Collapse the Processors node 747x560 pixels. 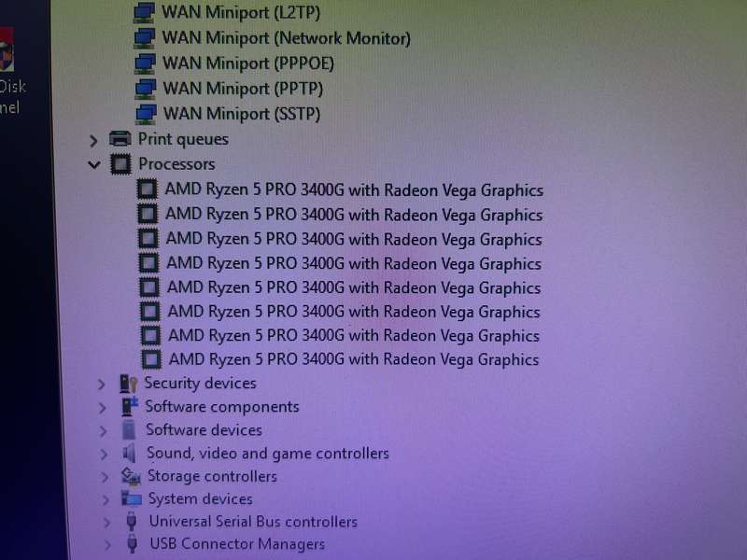coord(94,165)
